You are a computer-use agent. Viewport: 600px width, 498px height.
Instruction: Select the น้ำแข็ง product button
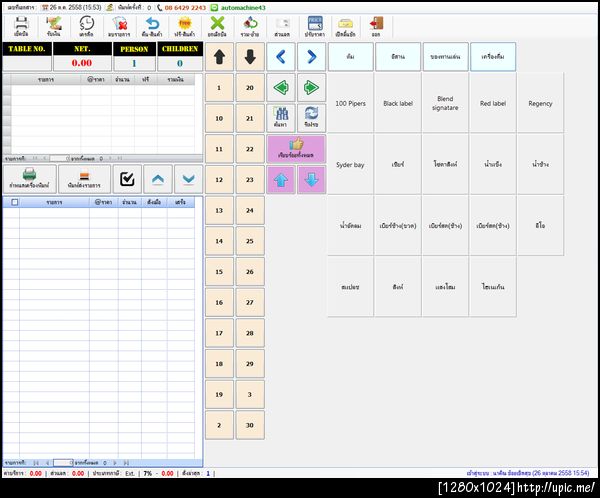493,165
